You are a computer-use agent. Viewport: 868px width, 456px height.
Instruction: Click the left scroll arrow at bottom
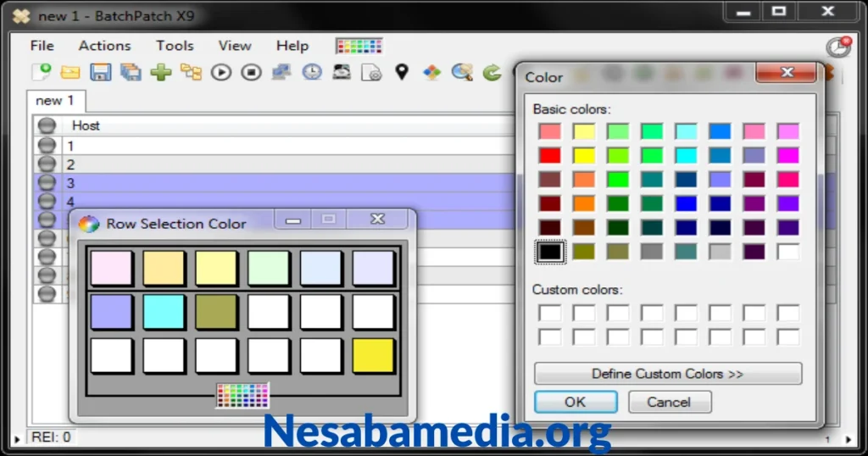17,439
